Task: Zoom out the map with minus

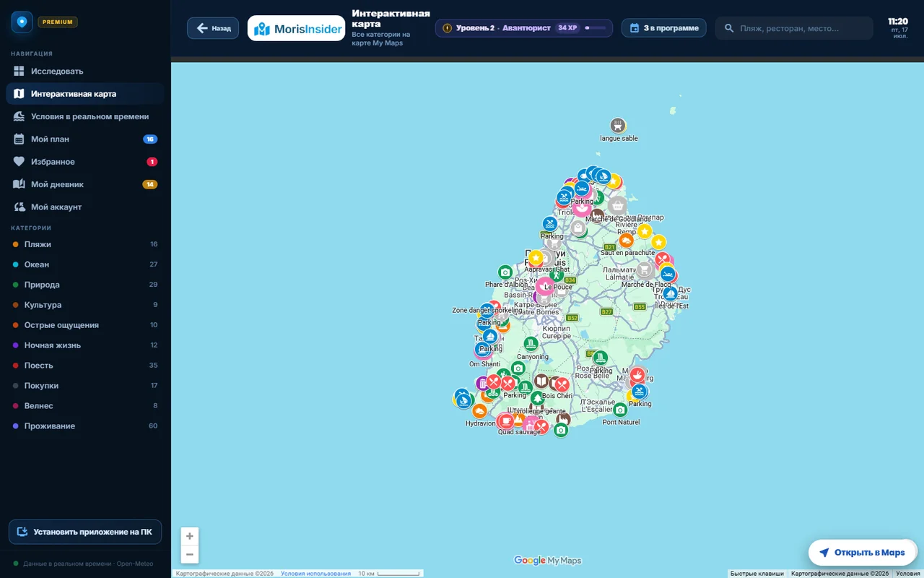Action: point(190,554)
